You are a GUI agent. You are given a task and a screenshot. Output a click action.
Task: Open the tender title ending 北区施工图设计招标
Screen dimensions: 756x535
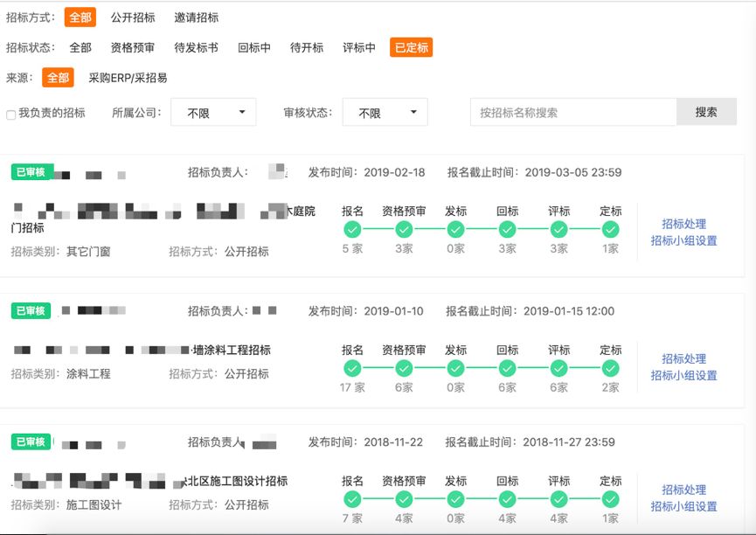click(x=150, y=481)
